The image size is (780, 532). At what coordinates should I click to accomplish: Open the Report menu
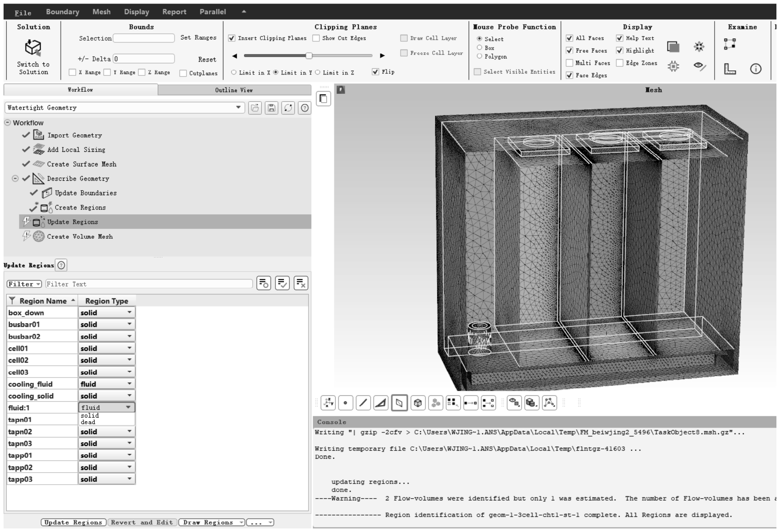174,12
